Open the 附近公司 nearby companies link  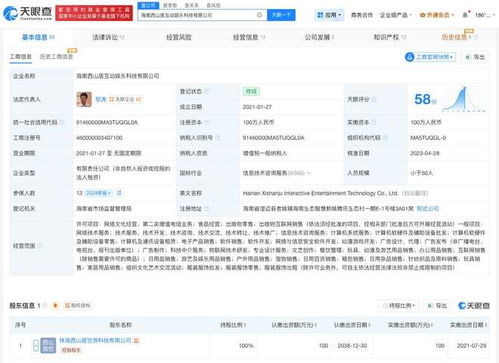(x=428, y=209)
